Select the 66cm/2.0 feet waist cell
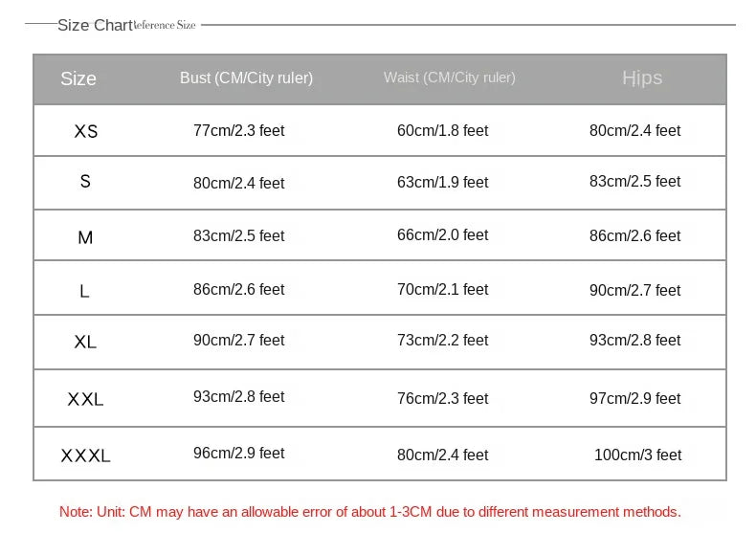756x555 pixels. click(443, 234)
